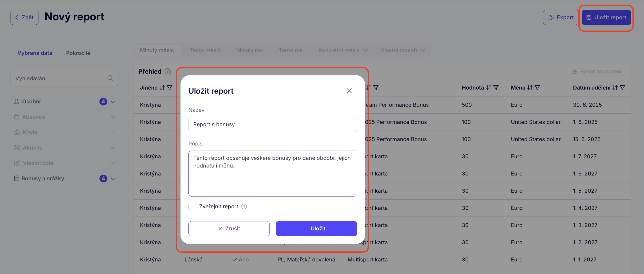This screenshot has height=274, width=644.
Task: Expand the Bonusy a srážky section
Action: click(x=113, y=179)
